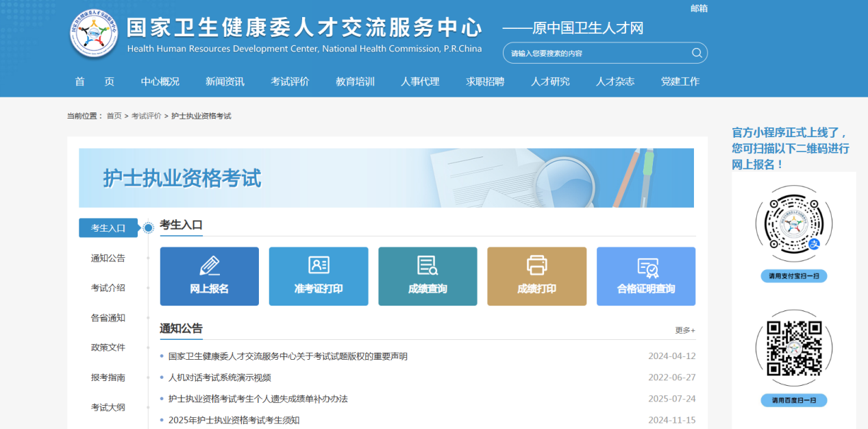Click the site logo emblem

click(x=95, y=34)
